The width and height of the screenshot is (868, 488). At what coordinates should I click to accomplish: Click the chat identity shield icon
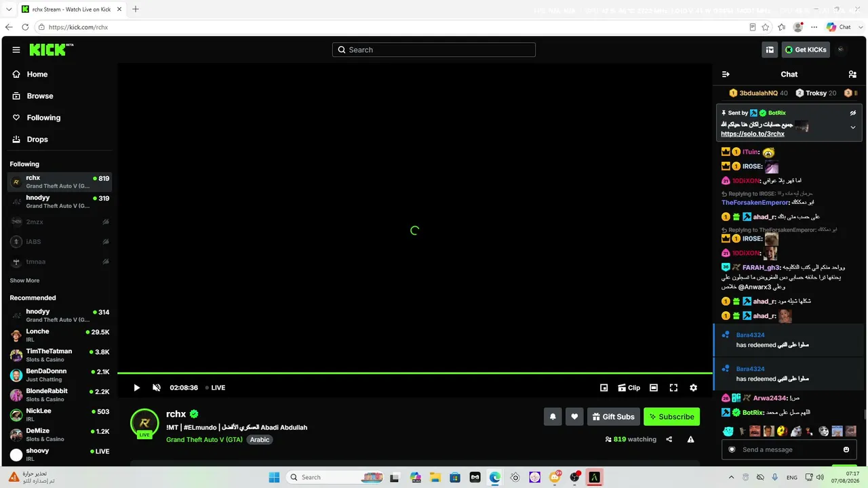732,449
